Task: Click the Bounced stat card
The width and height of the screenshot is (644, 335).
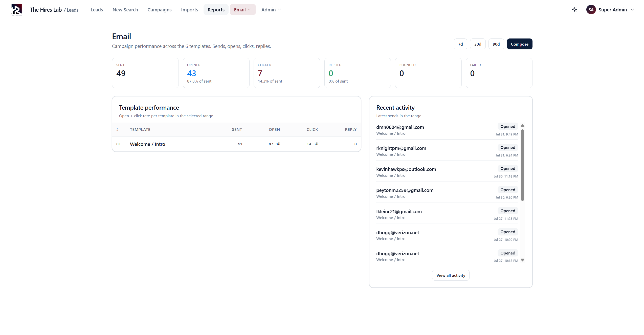Action: [428, 73]
